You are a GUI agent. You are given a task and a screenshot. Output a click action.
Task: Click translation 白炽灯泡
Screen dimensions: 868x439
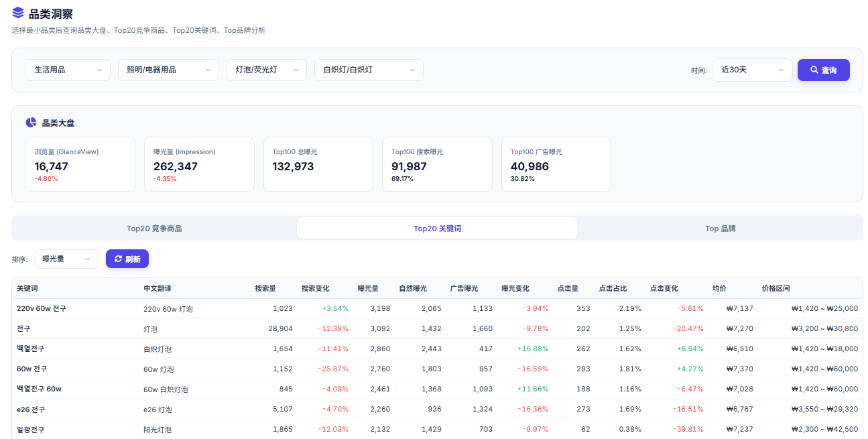pos(158,349)
